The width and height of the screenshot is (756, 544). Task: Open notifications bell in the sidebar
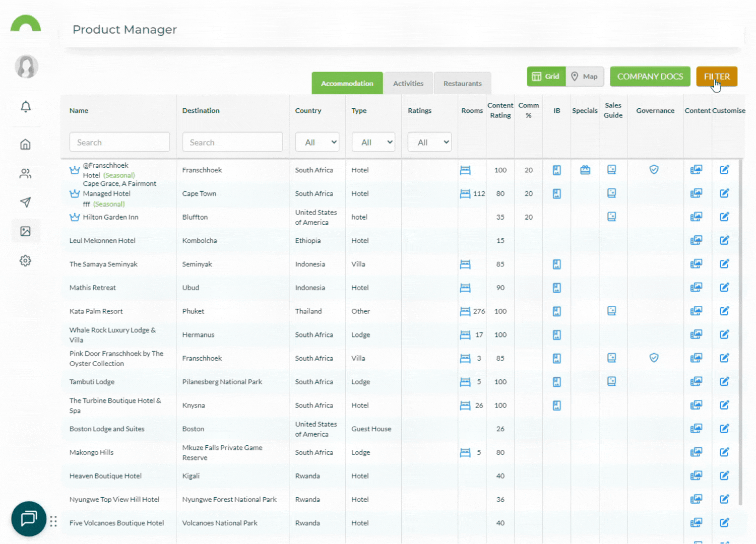[25, 107]
